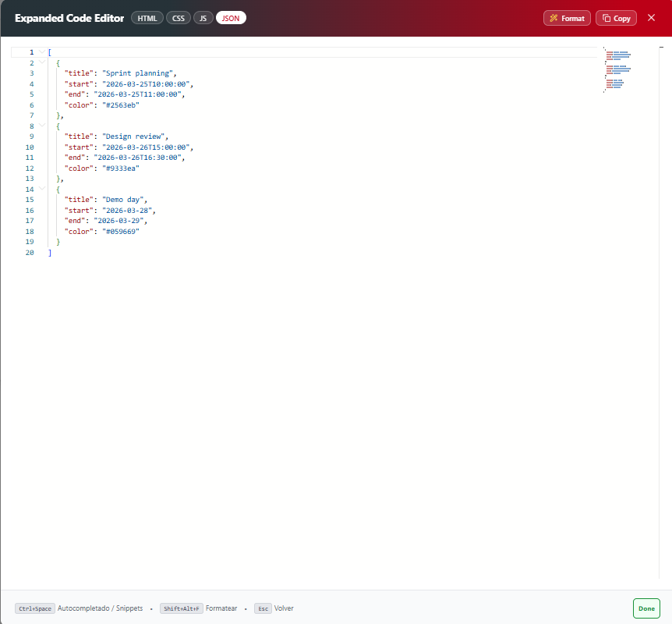Viewport: 672px width, 624px height.
Task: Click the Esc Volver hint
Action: pos(274,608)
